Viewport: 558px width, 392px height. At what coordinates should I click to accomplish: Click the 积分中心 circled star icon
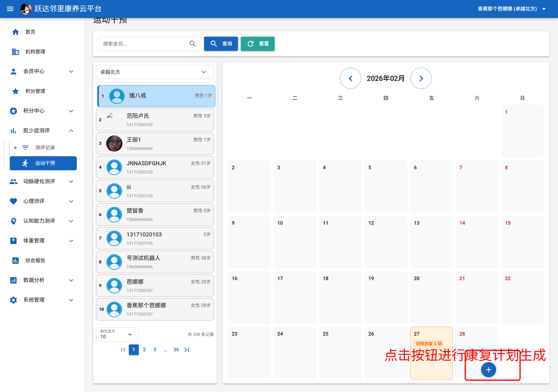tap(13, 111)
